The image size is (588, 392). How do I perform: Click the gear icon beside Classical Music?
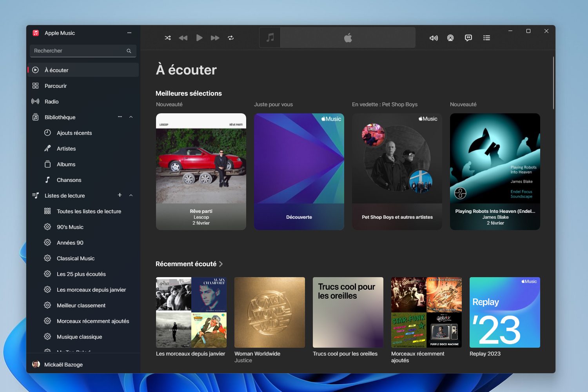pyautogui.click(x=47, y=258)
